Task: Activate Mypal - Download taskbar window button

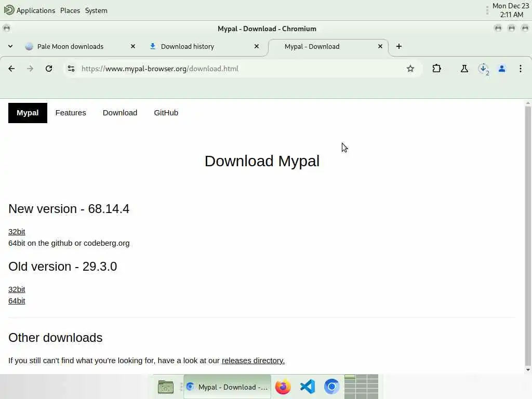Action: pyautogui.click(x=228, y=387)
